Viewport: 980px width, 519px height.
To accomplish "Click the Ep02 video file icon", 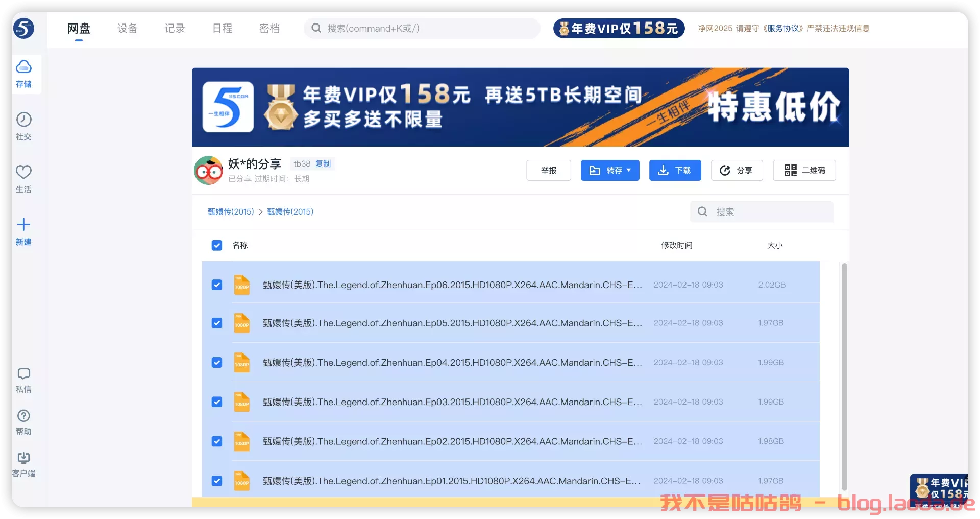I will pos(241,441).
